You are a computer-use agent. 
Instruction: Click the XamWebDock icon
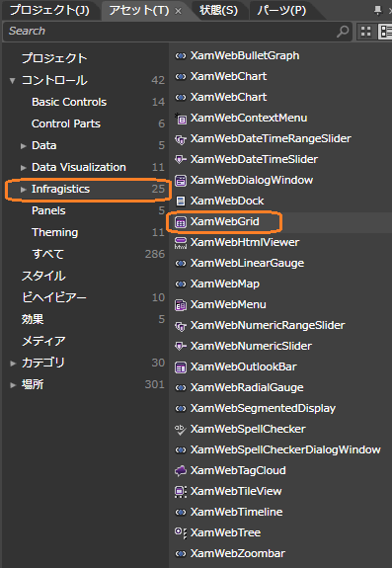[x=181, y=202]
